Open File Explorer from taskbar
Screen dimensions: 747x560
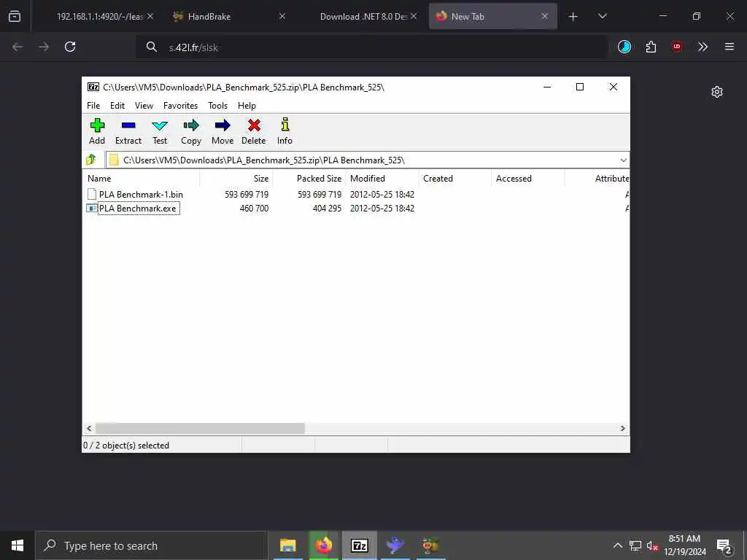point(287,545)
